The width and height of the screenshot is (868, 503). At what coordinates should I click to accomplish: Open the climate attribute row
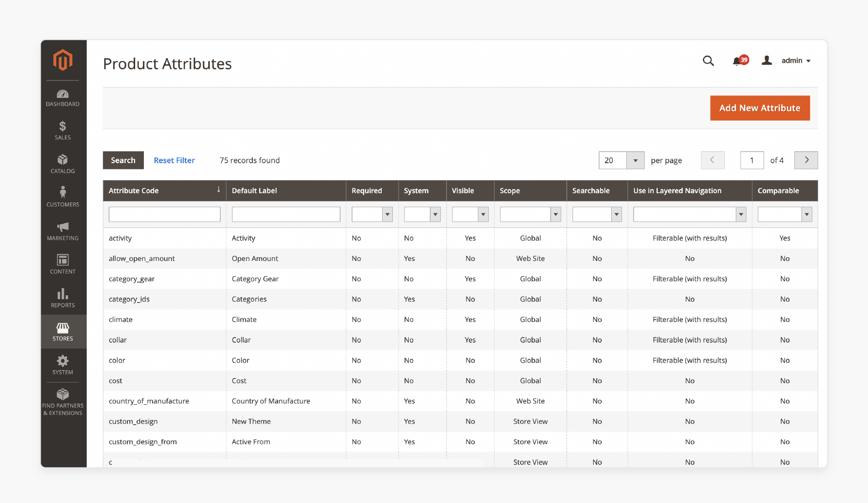[460, 320]
